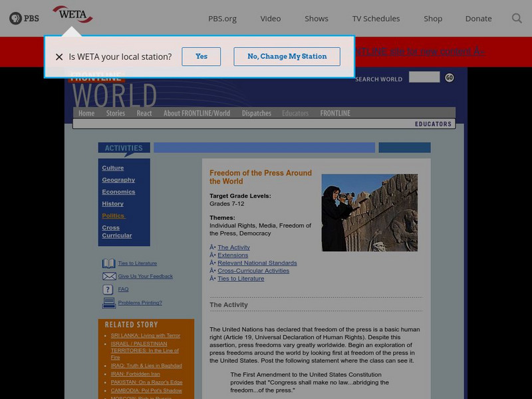Select the Geography activity link
532x399 pixels.
pyautogui.click(x=118, y=180)
